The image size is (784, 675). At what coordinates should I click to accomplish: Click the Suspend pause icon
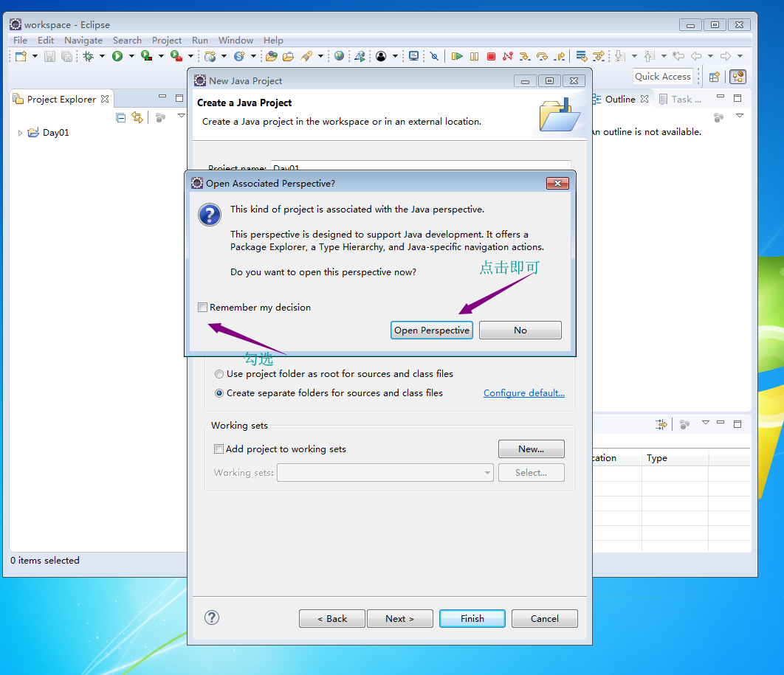[474, 57]
